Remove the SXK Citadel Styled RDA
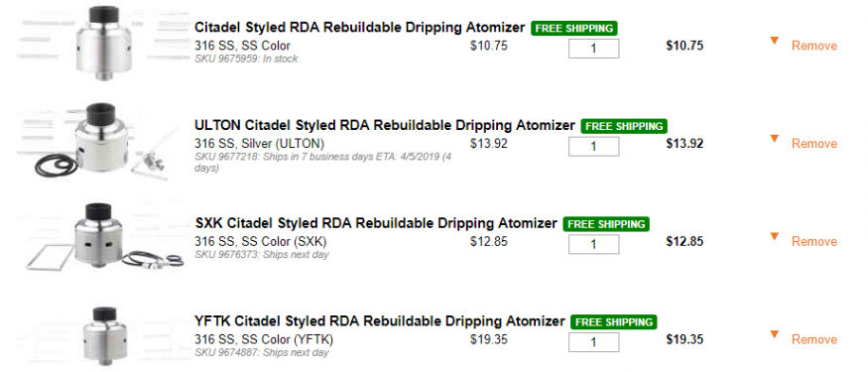 point(814,242)
